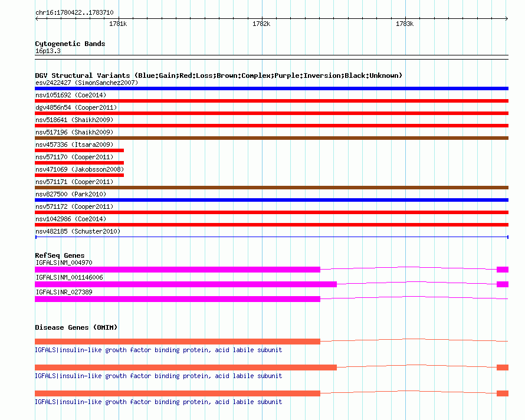Viewport: 525px width, 420px height.
Task: Select the short red nsv571170 bar
Action: (80, 163)
